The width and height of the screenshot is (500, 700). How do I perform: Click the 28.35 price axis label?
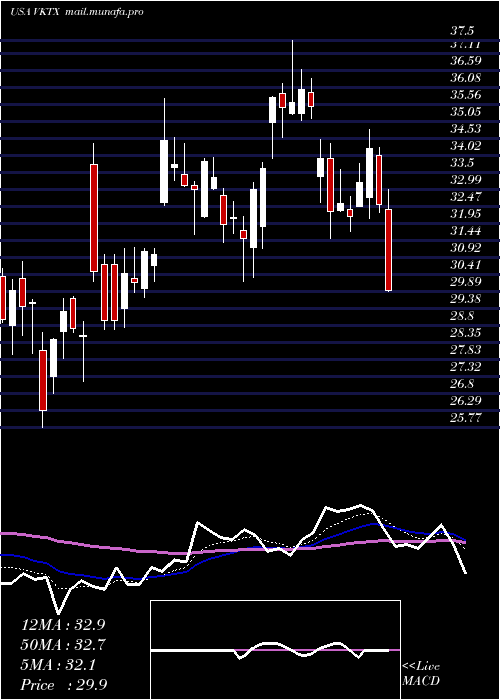coord(466,333)
